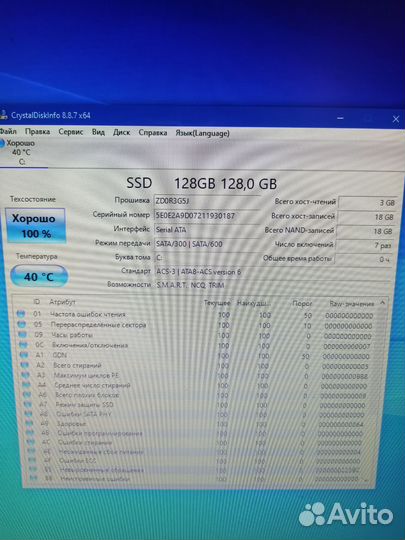Screen dimensions: 405x540
Task: Click the Хорошо 100 % health status button
Action: pyautogui.click(x=35, y=226)
